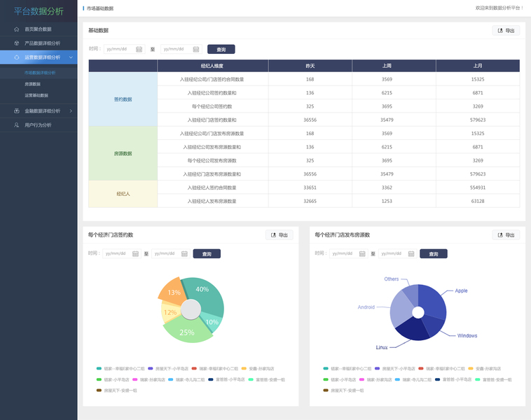Click the start date field in the 每个经济门店发布房源数 panel

tap(348, 253)
